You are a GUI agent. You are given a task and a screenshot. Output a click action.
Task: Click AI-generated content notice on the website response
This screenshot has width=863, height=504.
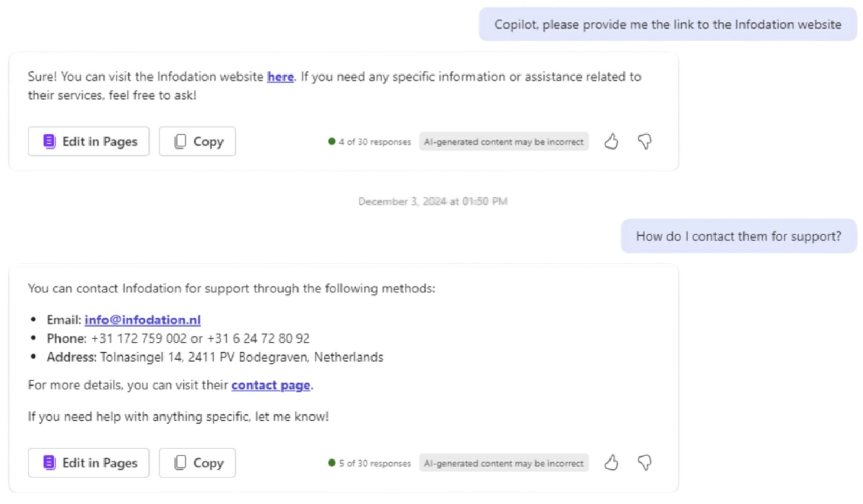(x=503, y=142)
